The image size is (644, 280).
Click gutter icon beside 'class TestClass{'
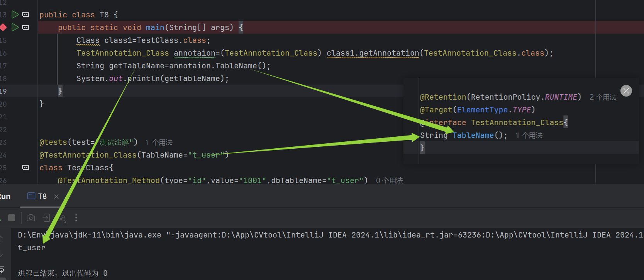[26, 168]
